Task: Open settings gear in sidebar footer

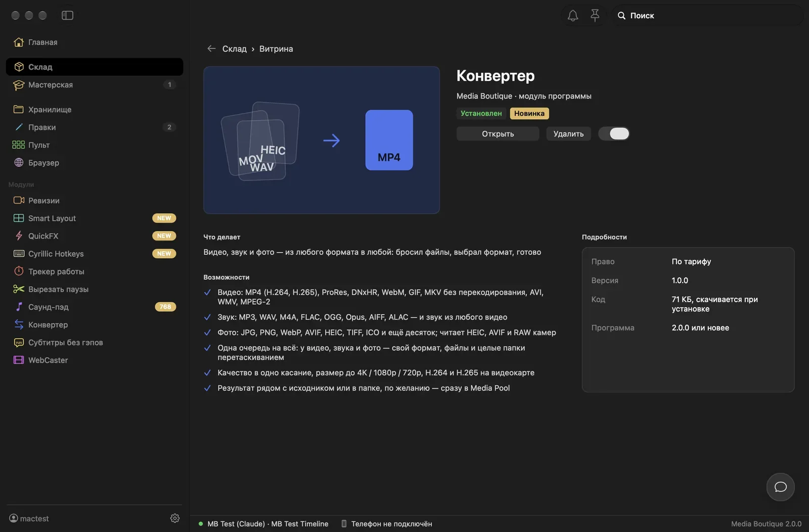Action: point(175,518)
